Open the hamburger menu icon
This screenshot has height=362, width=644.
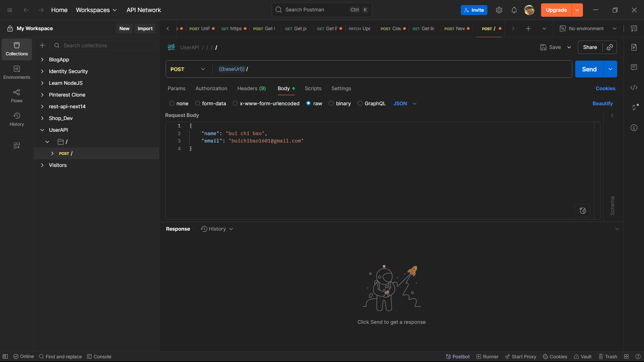[x=10, y=10]
